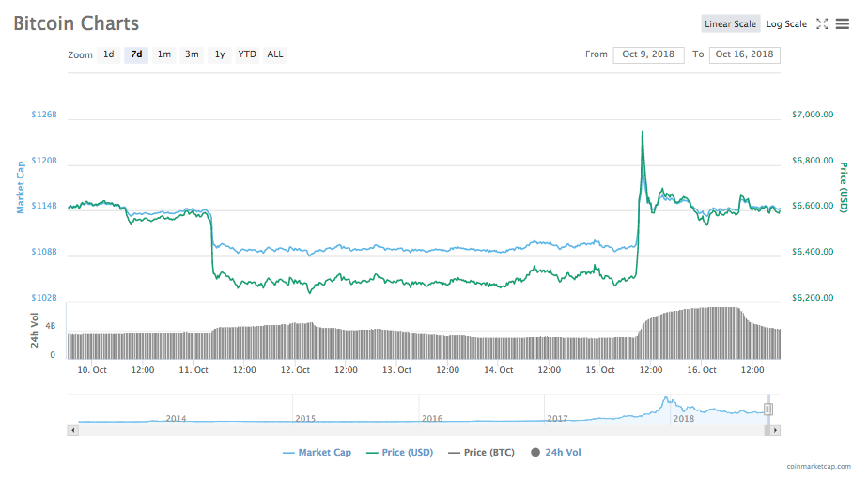Toggle Price (USD) series in legend
The width and height of the screenshot is (868, 480).
[x=399, y=453]
